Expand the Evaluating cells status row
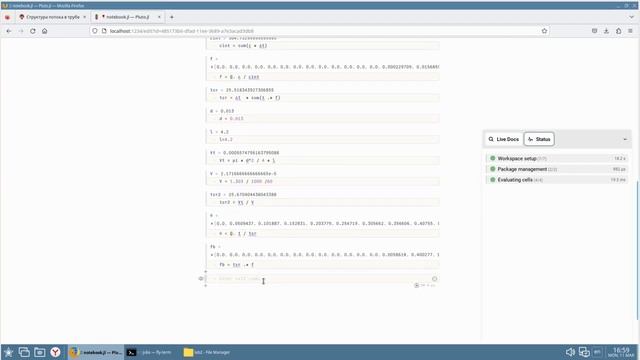 pyautogui.click(x=557, y=180)
